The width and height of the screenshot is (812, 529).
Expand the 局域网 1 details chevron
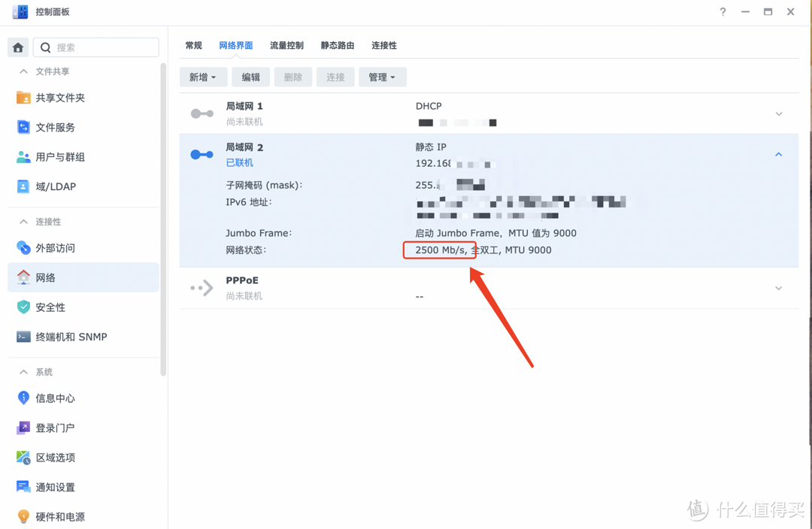tap(779, 114)
